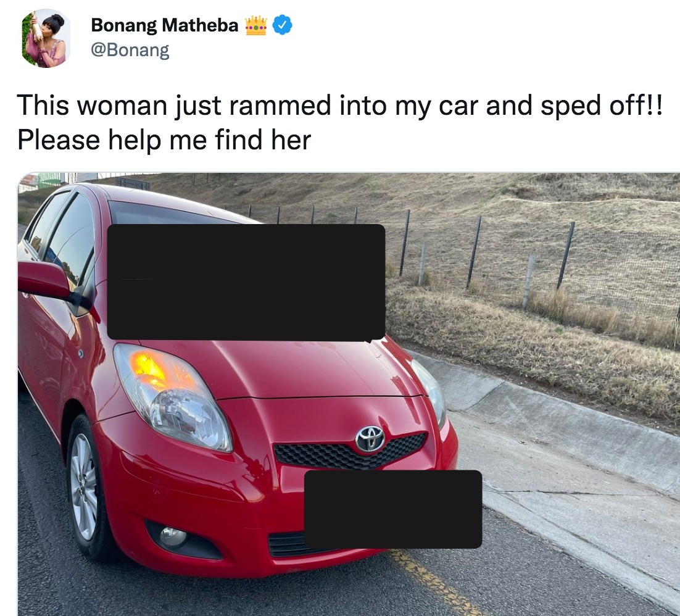This screenshot has height=616, width=680.
Task: Click the black box covering license plate
Action: pyautogui.click(x=393, y=509)
